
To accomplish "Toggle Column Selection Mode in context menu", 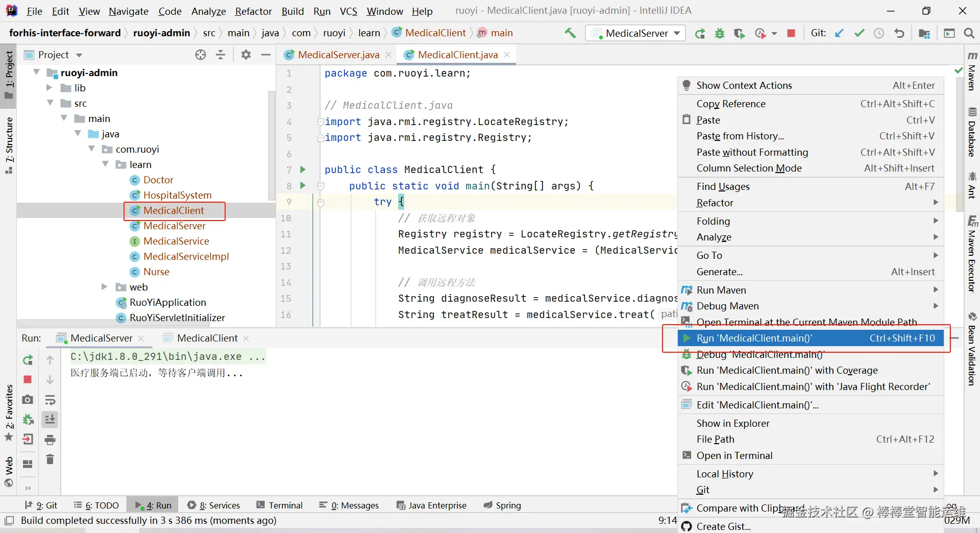I will click(x=749, y=168).
